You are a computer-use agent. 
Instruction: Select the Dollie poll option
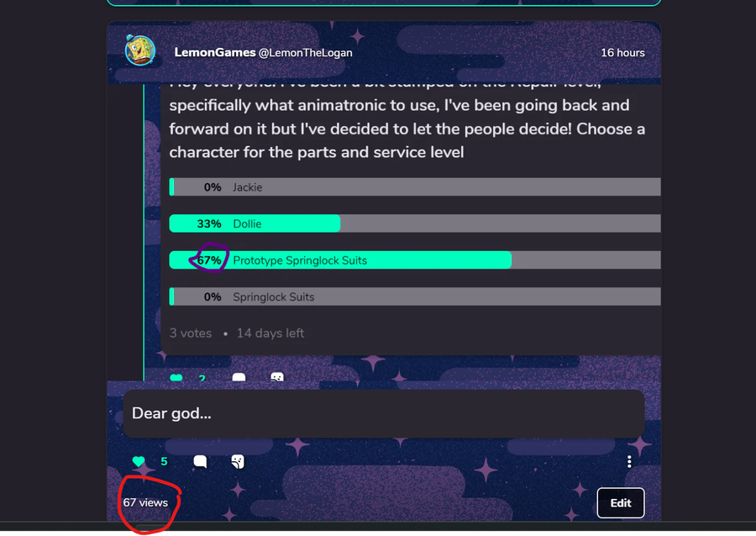415,223
